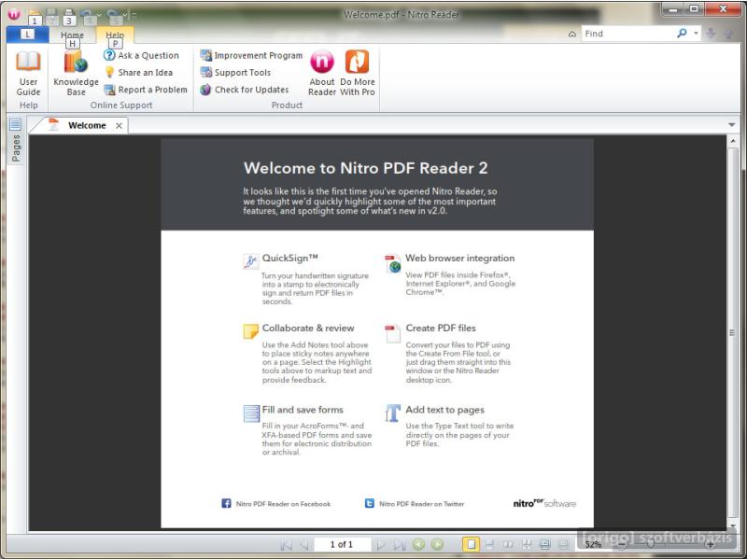Select the Help ribbon tab
The image size is (747, 560).
coord(115,35)
